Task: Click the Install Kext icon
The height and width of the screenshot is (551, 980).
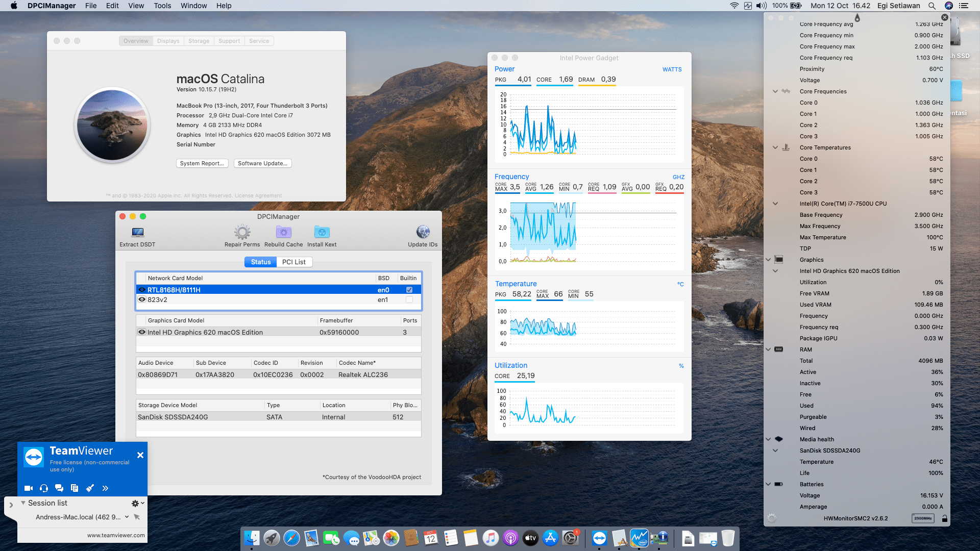Action: [x=322, y=233]
